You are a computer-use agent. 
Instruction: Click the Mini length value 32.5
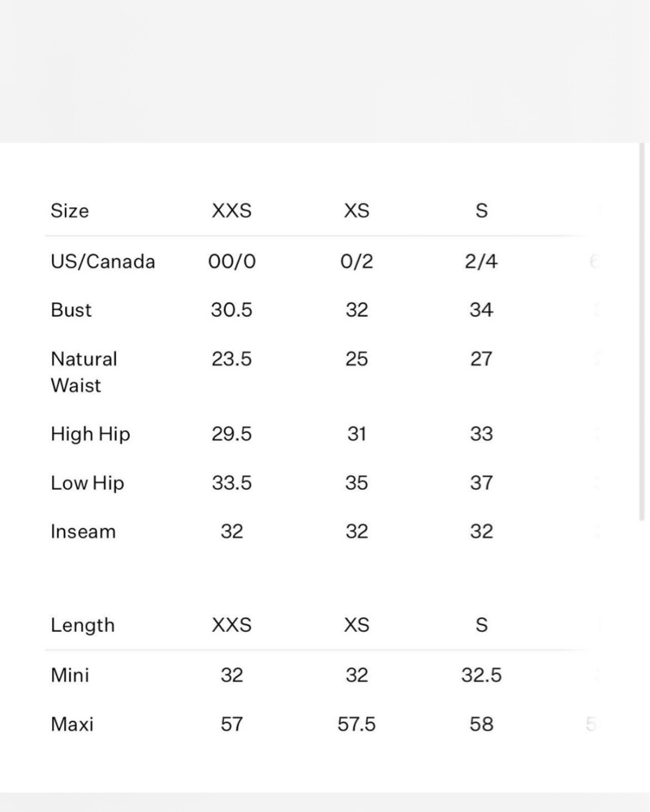click(481, 675)
